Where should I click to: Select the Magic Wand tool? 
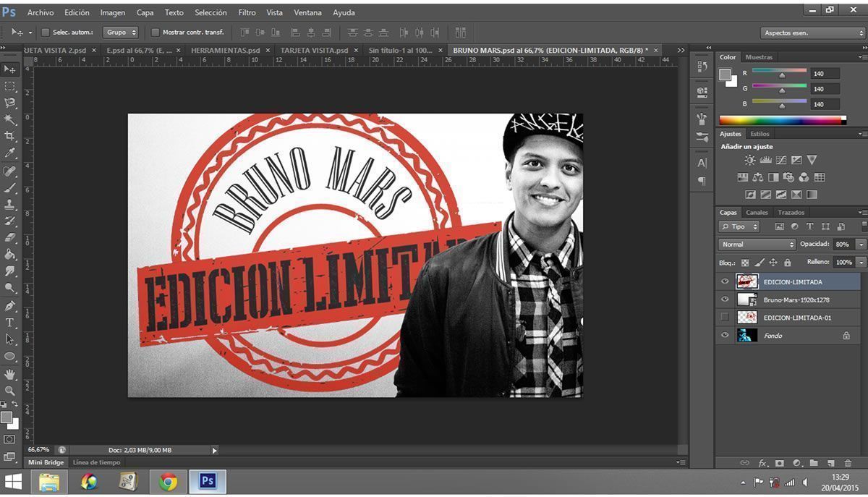pos(10,119)
